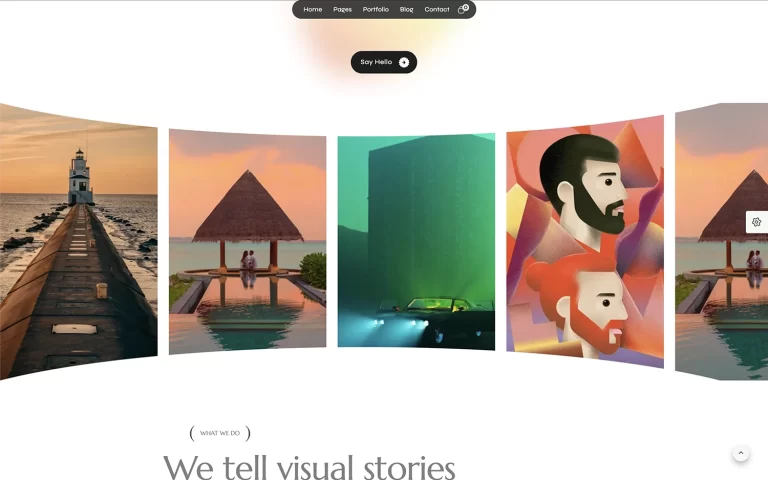Expand the Portfolio menu

point(376,9)
